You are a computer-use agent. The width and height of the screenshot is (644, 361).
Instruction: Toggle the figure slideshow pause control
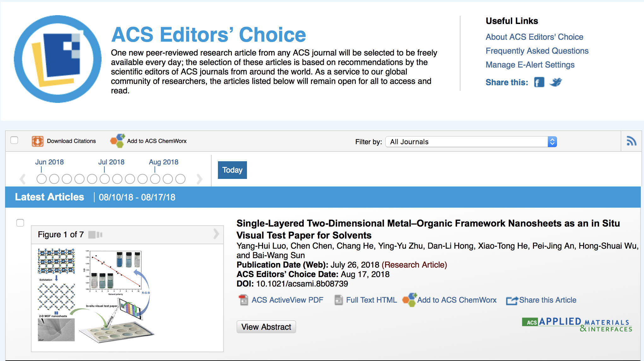(x=96, y=235)
